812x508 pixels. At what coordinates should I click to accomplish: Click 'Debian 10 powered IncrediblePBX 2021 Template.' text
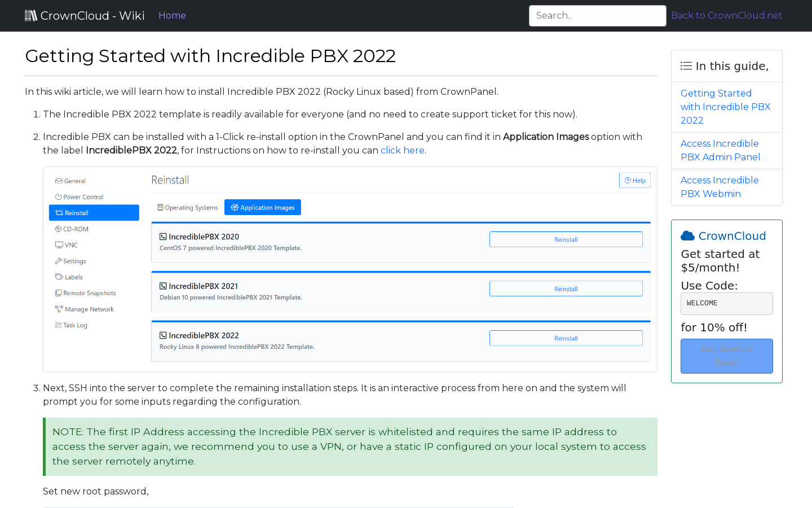pos(231,297)
